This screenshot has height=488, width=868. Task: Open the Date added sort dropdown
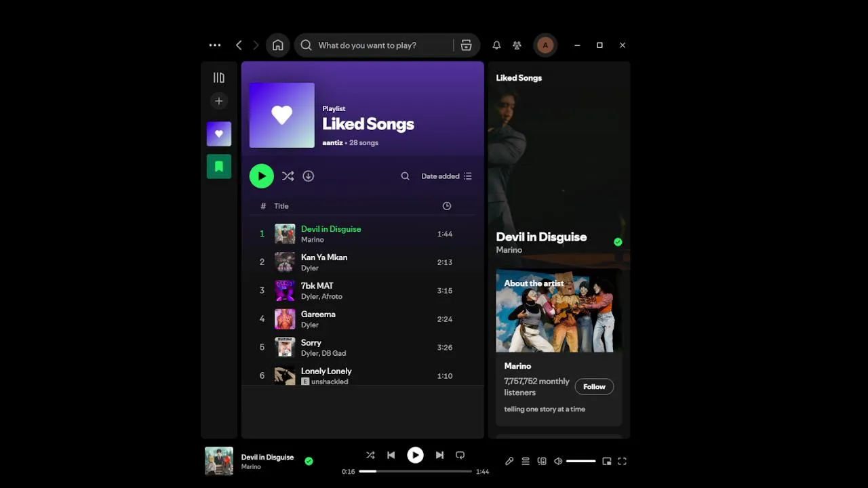[446, 176]
